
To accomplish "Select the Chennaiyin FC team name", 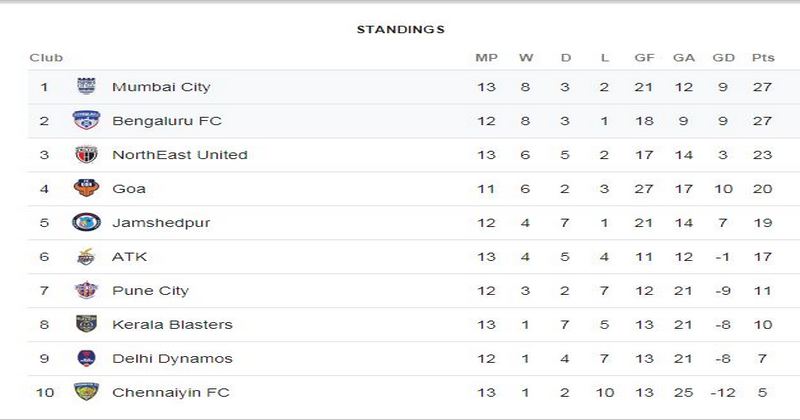I will coord(171,392).
